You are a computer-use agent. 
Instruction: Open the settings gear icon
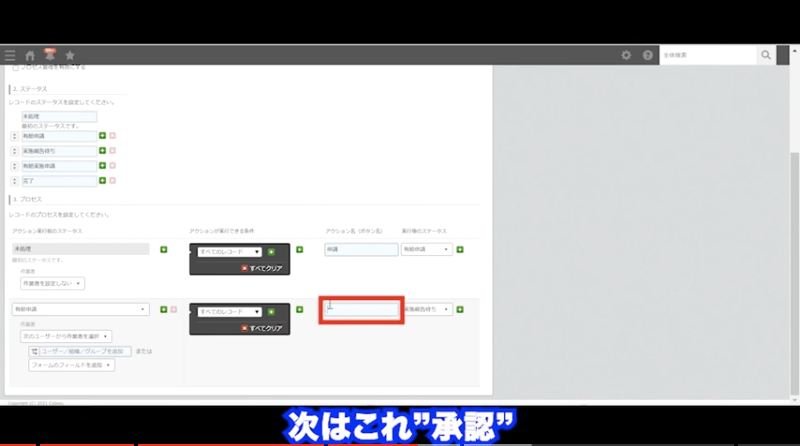(x=626, y=55)
